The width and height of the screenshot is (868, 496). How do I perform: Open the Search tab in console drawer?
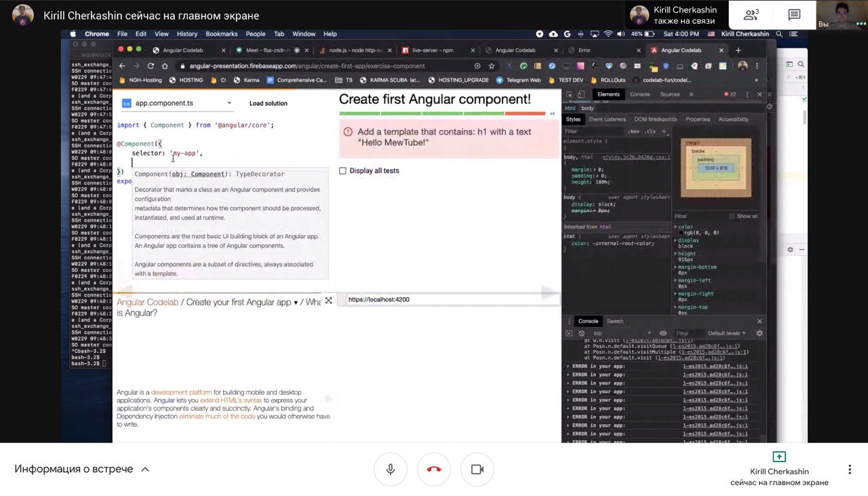(615, 321)
